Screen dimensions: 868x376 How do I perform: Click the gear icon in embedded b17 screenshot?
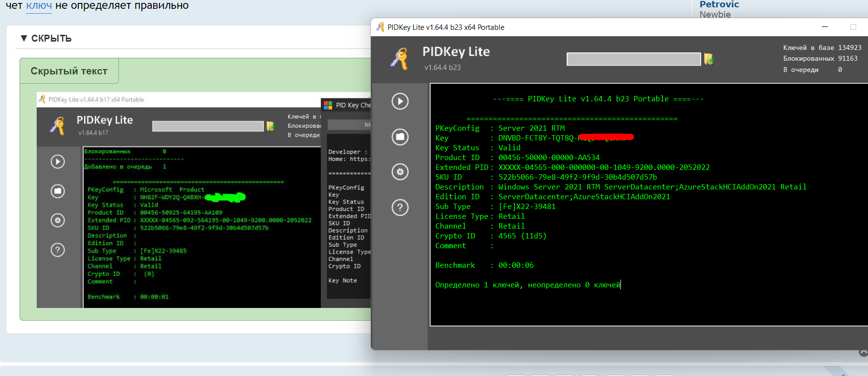58,220
